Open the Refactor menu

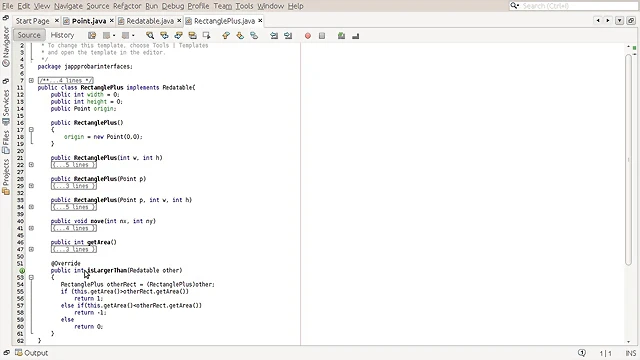pos(127,6)
